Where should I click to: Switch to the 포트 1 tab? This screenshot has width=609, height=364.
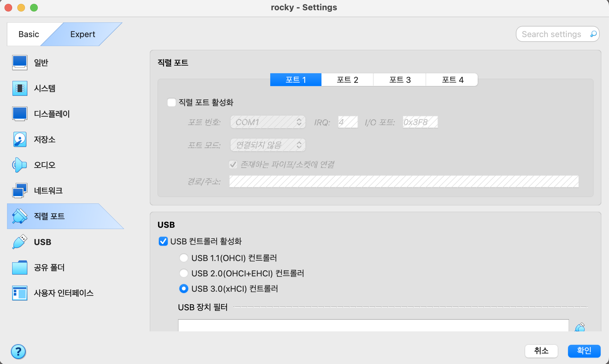[x=296, y=80]
